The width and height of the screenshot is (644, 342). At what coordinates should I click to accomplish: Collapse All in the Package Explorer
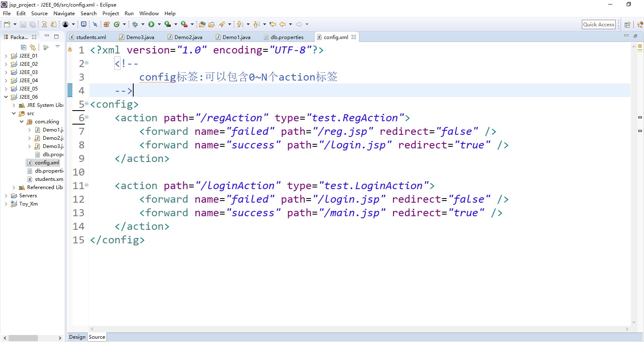pyautogui.click(x=23, y=47)
